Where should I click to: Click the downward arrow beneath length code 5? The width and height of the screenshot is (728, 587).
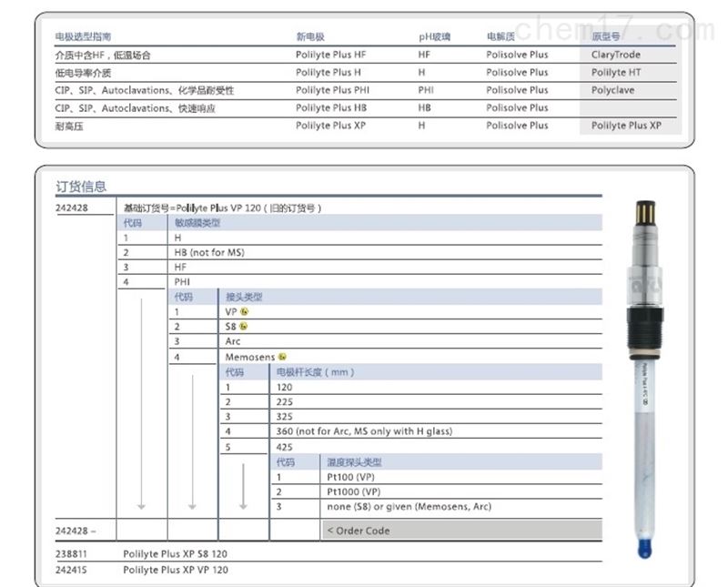243,486
